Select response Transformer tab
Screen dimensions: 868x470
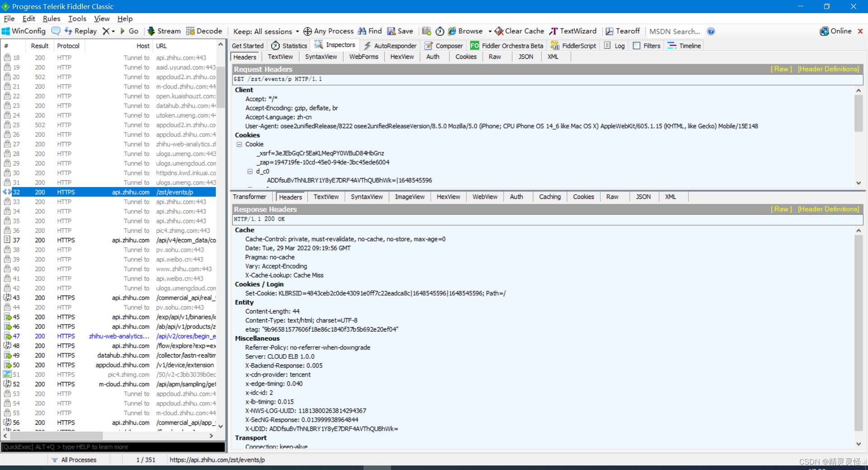point(250,197)
